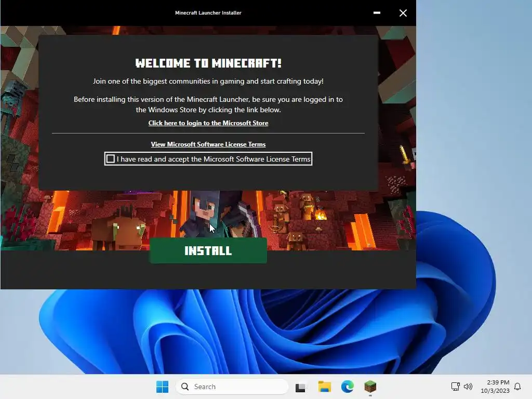
Task: Open Task View from the taskbar
Action: coord(300,387)
